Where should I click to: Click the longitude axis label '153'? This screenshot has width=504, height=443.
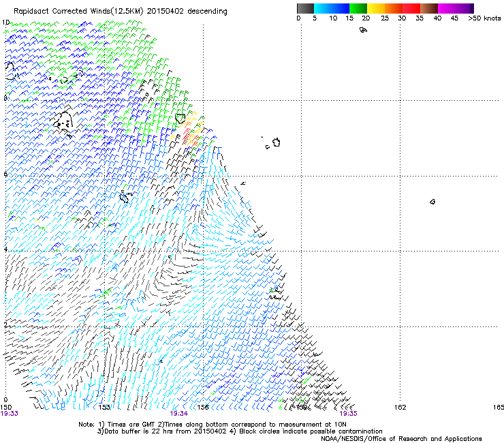tap(104, 408)
